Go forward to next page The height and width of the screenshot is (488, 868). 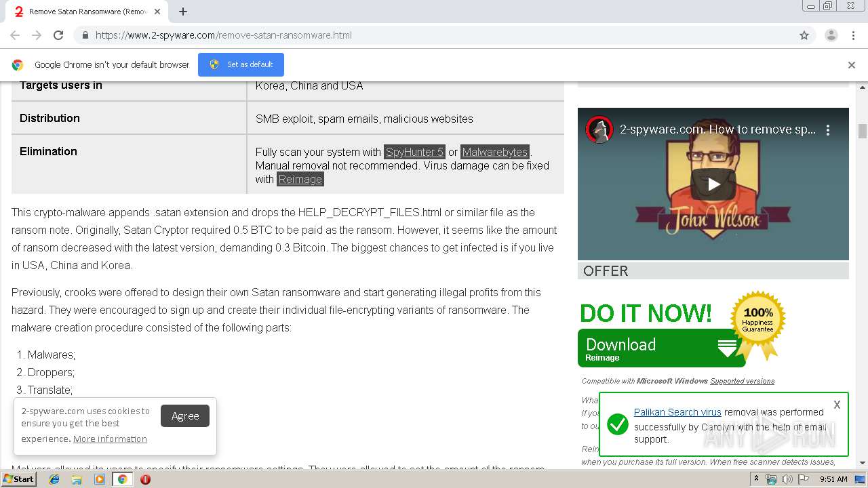pos(37,35)
